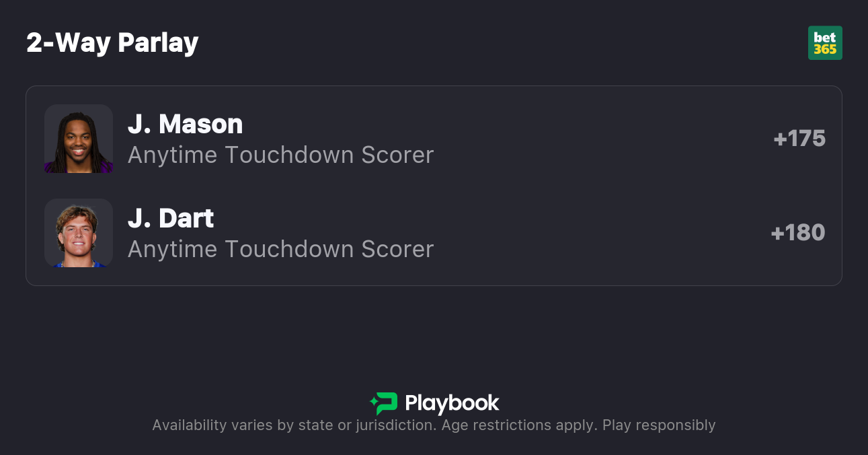Click the word Parlay in the heading

point(158,43)
